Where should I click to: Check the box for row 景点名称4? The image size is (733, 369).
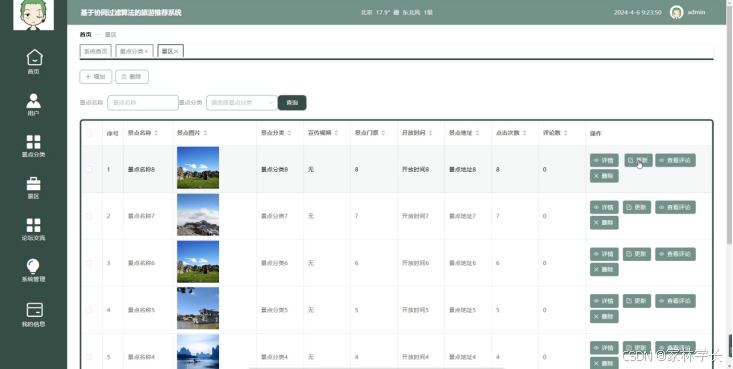coord(89,357)
